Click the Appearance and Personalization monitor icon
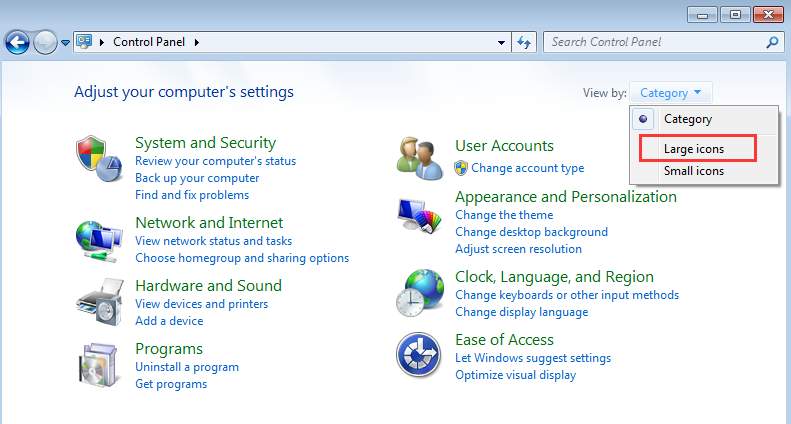 point(419,217)
